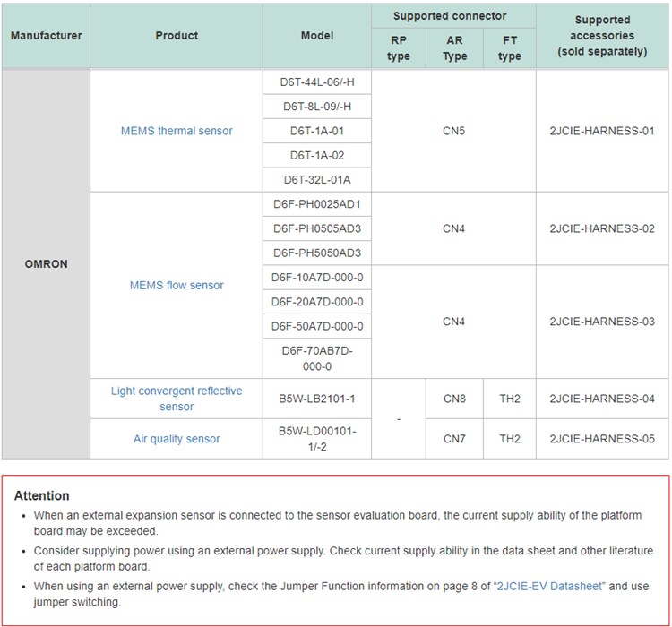The image size is (672, 627).
Task: Open the Light convergent reflective sensor link
Action: pyautogui.click(x=177, y=399)
